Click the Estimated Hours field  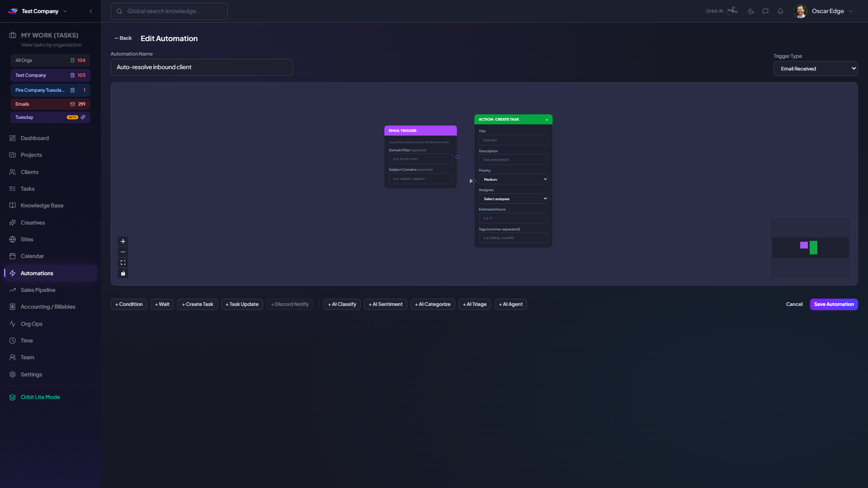coord(513,218)
